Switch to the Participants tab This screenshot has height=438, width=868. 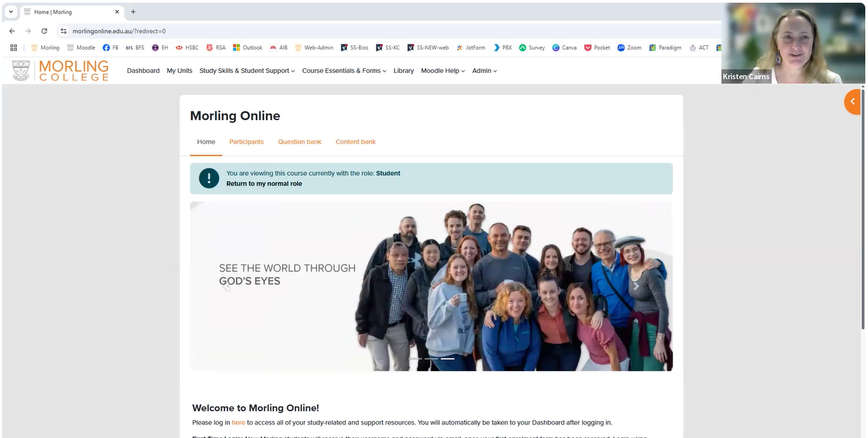point(246,142)
